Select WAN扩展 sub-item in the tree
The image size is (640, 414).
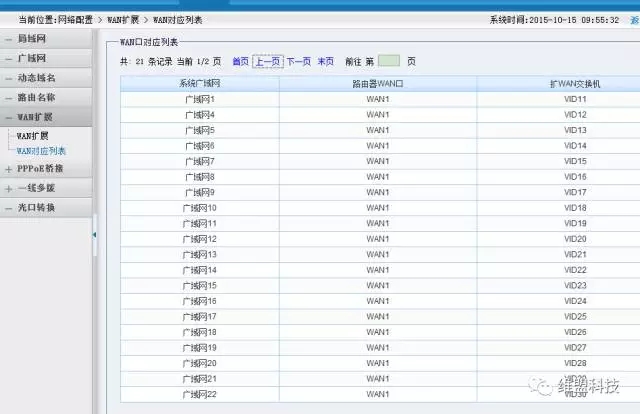click(33, 135)
